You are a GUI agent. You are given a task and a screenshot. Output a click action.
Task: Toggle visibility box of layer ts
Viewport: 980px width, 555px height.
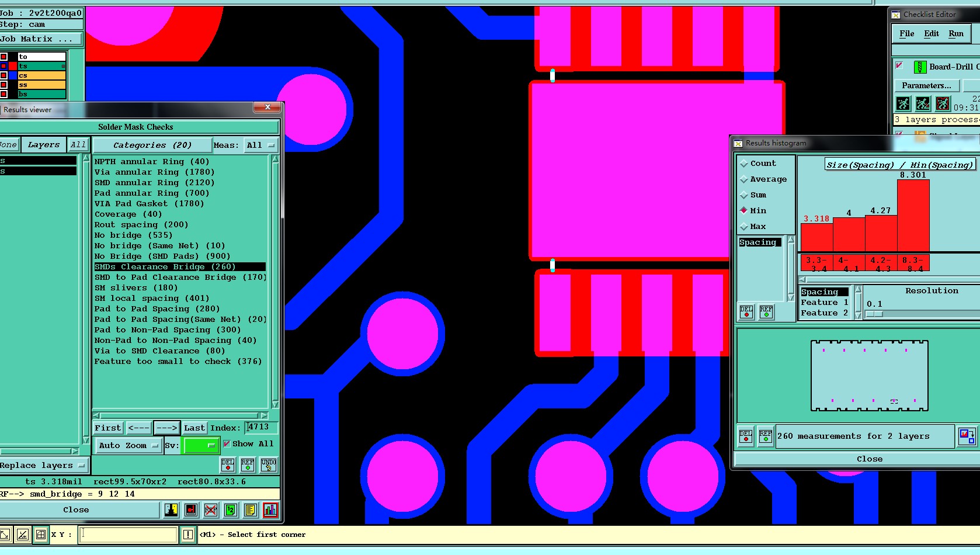(4, 66)
